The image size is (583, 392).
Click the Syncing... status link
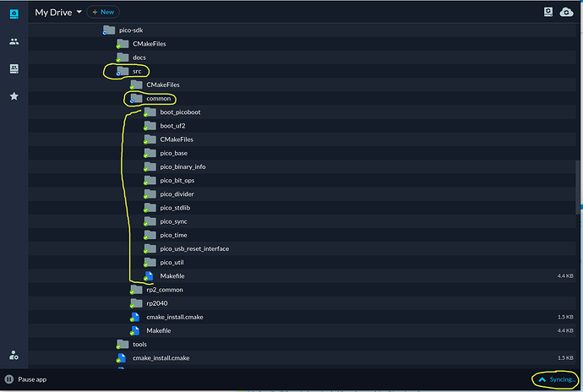pos(563,379)
